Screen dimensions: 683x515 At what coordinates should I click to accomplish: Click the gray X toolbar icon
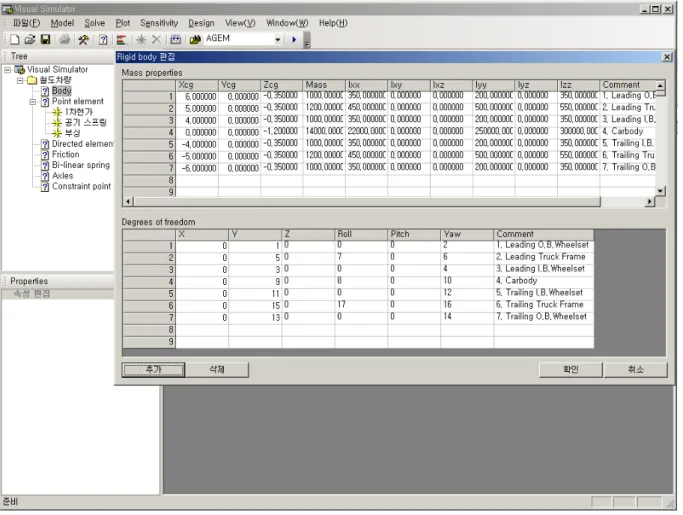156,40
